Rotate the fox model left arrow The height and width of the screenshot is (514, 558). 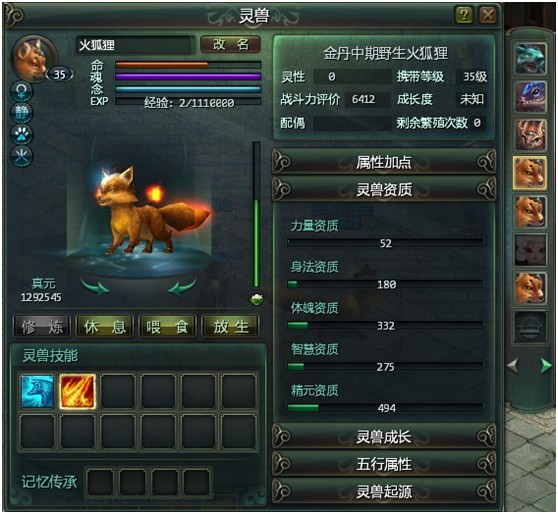click(95, 285)
